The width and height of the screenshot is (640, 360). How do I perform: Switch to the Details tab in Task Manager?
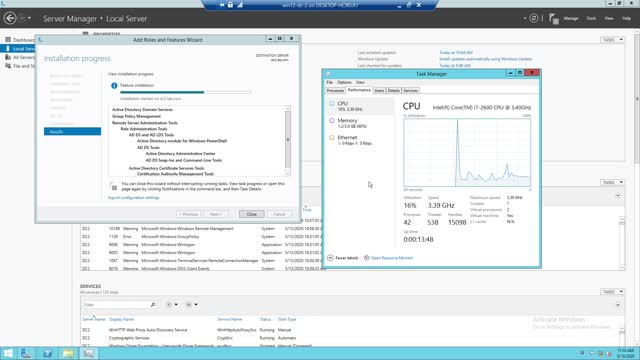click(x=393, y=91)
